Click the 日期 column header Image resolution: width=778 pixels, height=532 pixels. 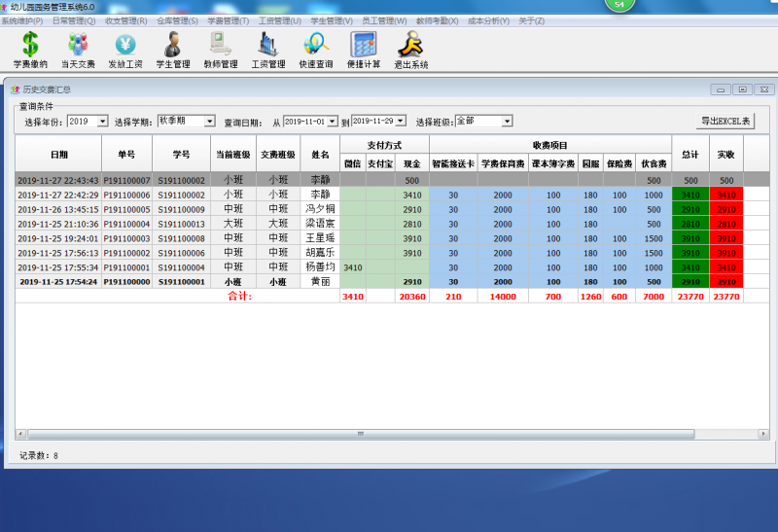click(58, 154)
